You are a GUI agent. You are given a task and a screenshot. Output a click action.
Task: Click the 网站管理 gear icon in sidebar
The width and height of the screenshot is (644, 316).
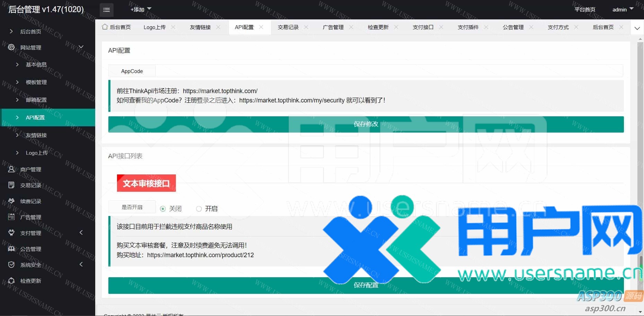click(11, 47)
